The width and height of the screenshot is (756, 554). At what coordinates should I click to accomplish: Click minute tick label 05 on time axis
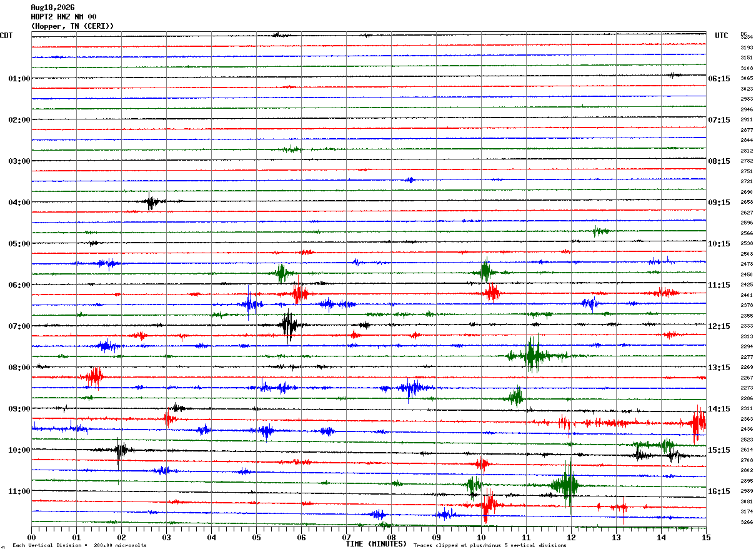click(x=256, y=537)
